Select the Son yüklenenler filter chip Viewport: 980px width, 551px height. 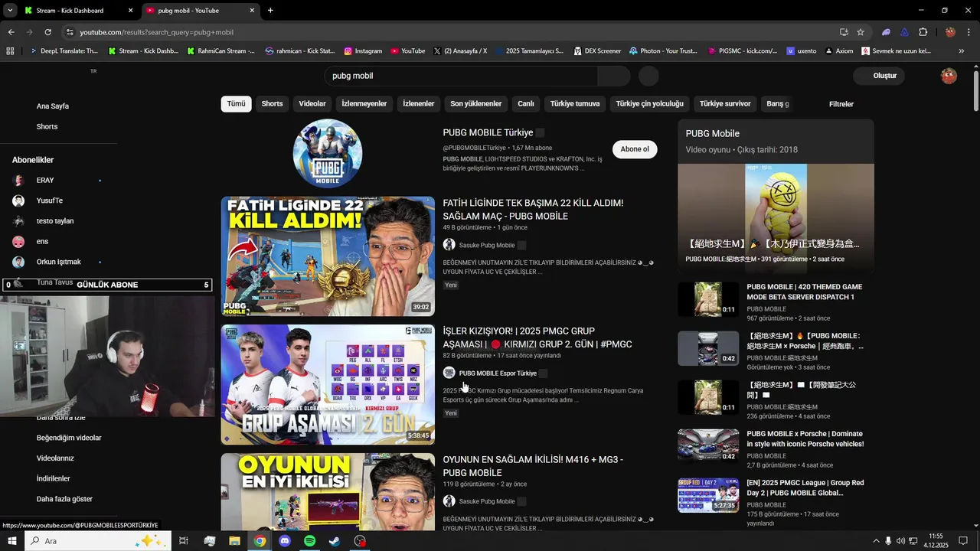point(475,104)
